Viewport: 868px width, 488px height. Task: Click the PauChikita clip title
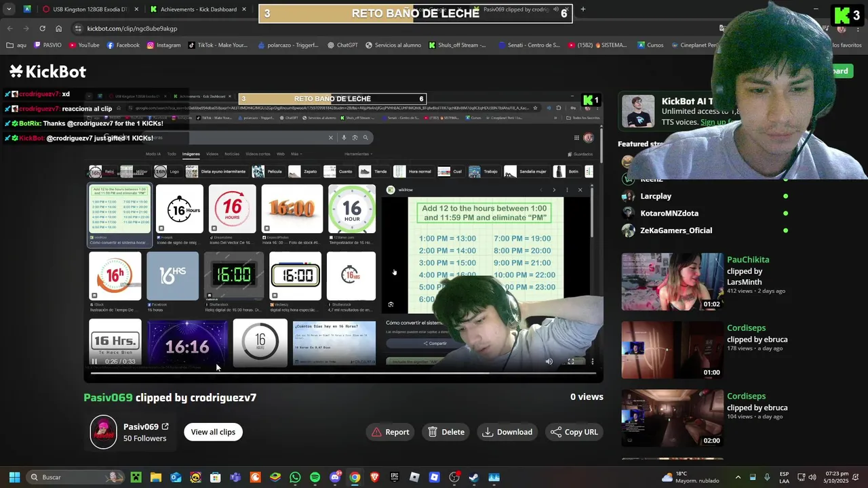click(x=748, y=260)
